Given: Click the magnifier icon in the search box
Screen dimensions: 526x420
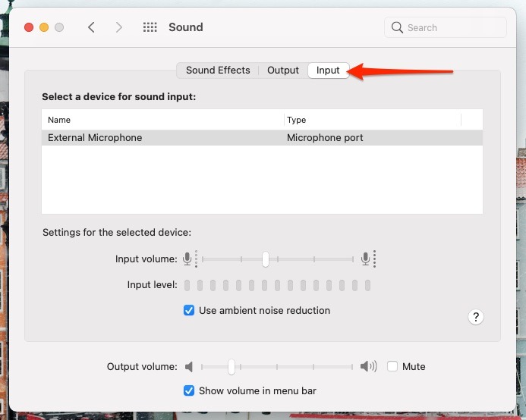Looking at the screenshot, I should [x=397, y=27].
